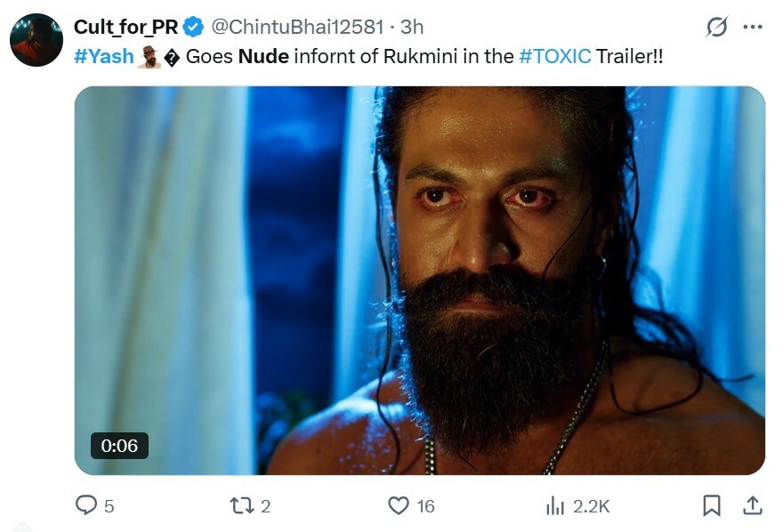Click the hashtag emoji next to #Yash
This screenshot has height=532, width=783.
(149, 57)
